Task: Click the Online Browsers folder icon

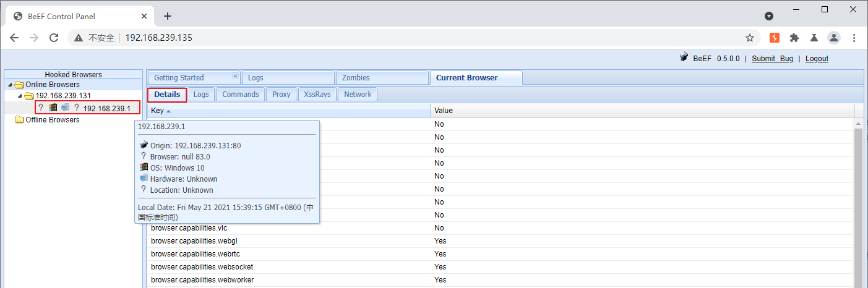Action: [19, 85]
